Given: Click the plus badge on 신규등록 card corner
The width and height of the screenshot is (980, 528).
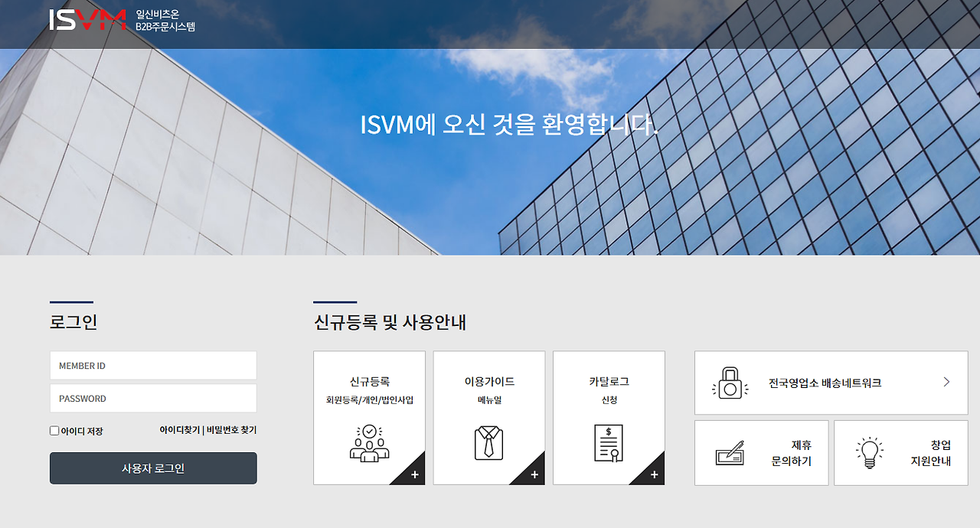Looking at the screenshot, I should click(x=414, y=474).
